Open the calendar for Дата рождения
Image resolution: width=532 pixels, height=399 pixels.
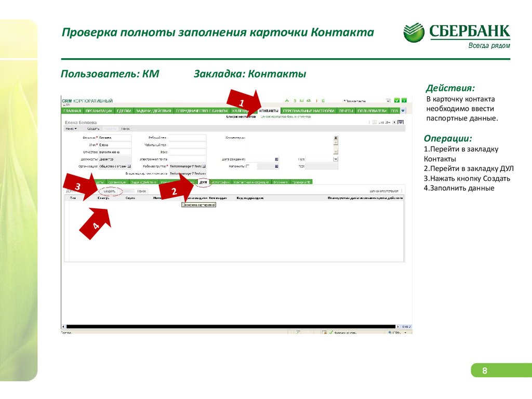tap(276, 159)
